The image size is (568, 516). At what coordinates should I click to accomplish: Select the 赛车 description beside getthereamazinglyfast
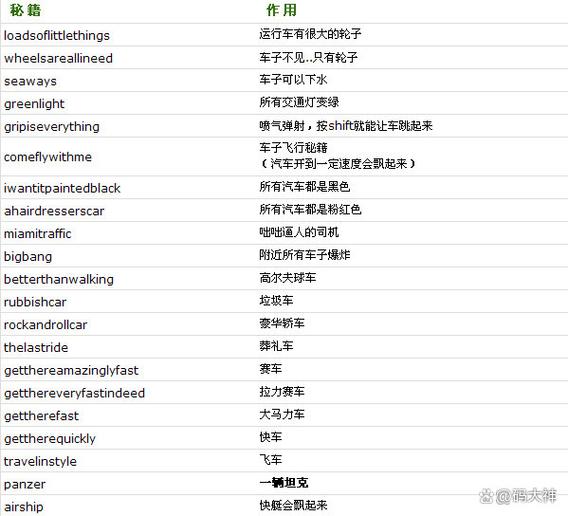tap(270, 369)
